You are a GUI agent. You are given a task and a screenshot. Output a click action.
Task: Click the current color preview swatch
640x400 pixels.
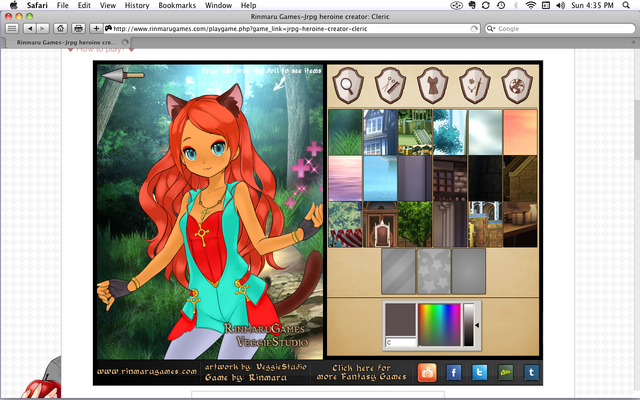(x=400, y=320)
